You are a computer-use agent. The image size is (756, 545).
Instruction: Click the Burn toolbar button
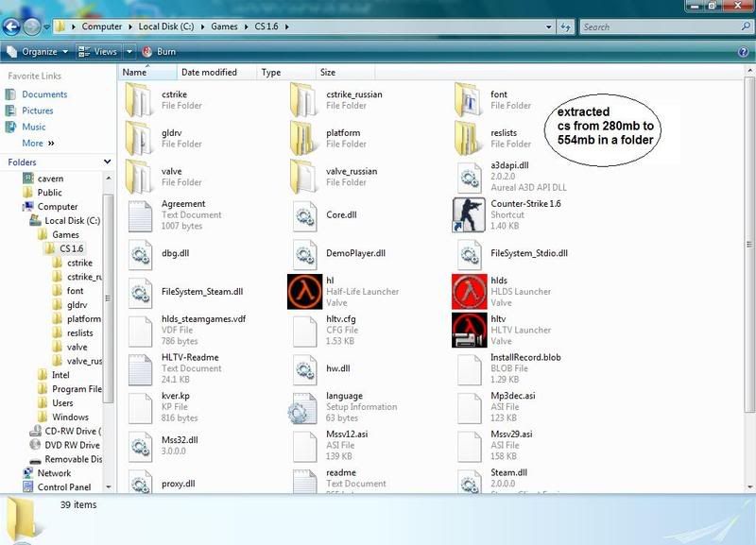coord(159,52)
